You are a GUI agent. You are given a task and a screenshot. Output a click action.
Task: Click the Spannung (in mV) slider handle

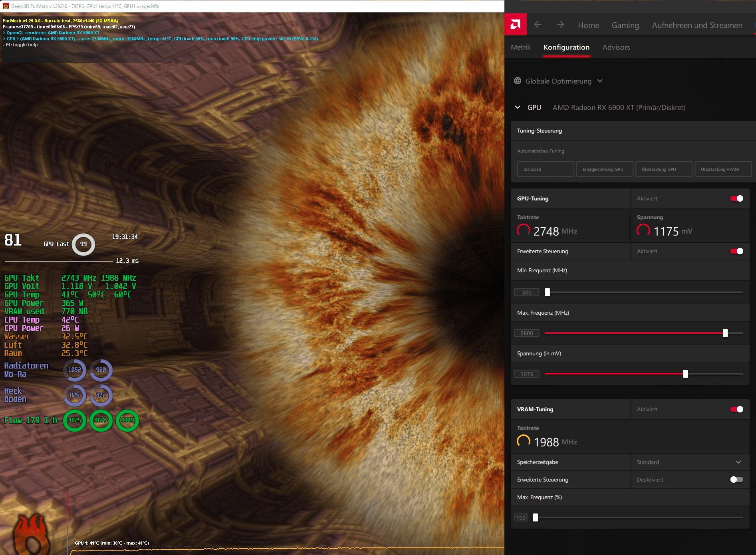pyautogui.click(x=686, y=374)
